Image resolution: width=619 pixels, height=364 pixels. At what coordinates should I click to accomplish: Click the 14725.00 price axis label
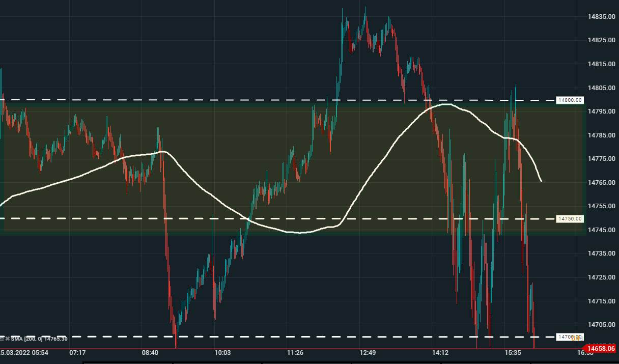601,277
